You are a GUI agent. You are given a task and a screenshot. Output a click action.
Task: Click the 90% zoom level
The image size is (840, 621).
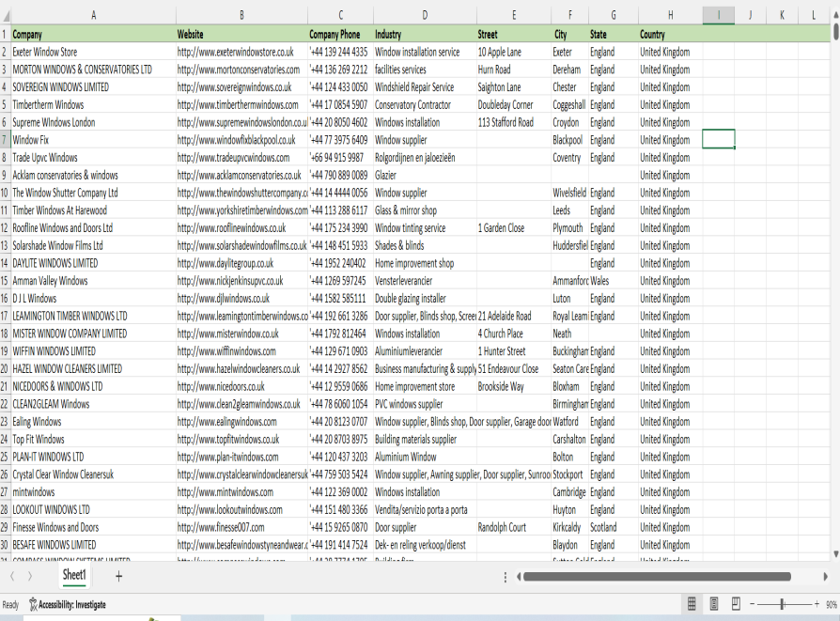(x=831, y=604)
